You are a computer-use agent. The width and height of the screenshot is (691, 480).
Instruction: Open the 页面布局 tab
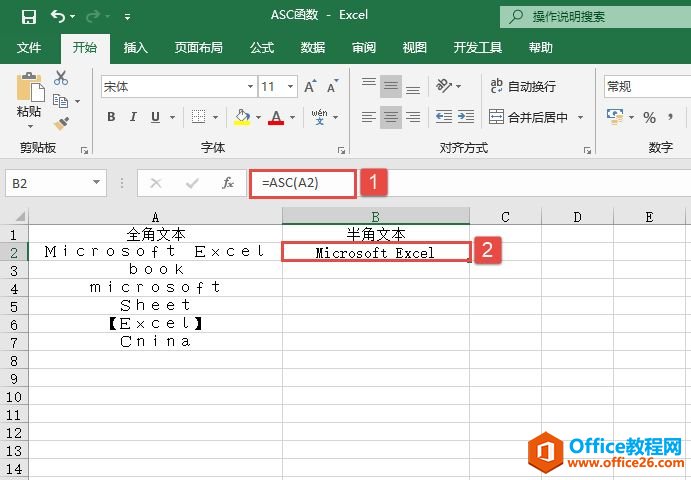pyautogui.click(x=198, y=47)
